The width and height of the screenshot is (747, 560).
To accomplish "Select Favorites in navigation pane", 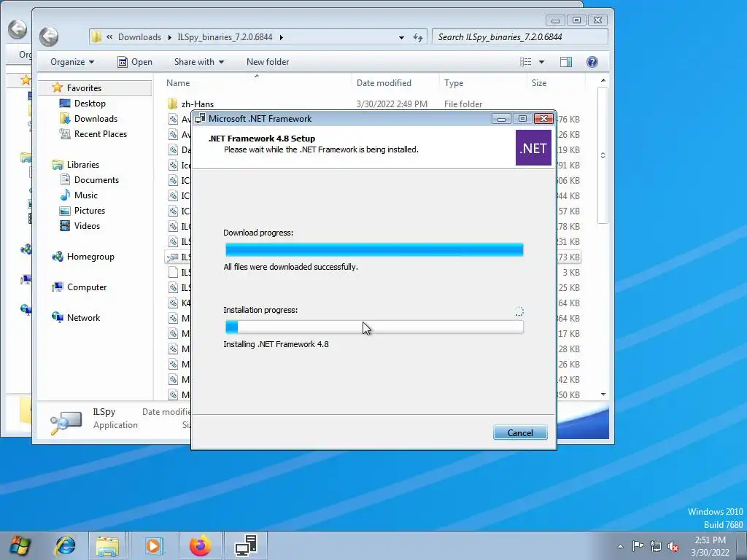I will pyautogui.click(x=84, y=88).
